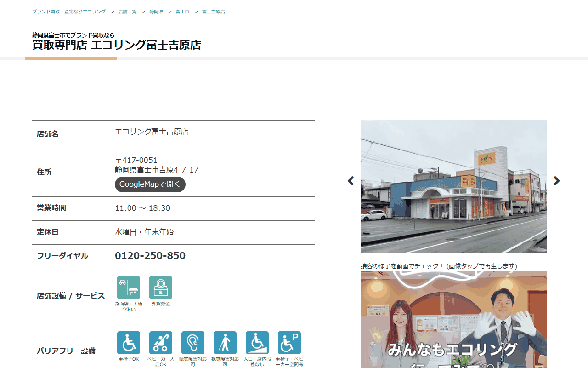Click the subtitle 静岡県富士市でブランド買取なら
The width and height of the screenshot is (588, 368).
tap(73, 35)
